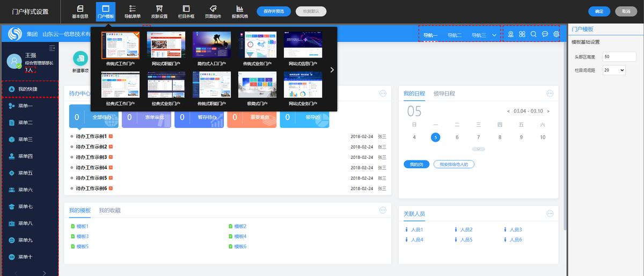Click the 确定 confirm button

[599, 11]
